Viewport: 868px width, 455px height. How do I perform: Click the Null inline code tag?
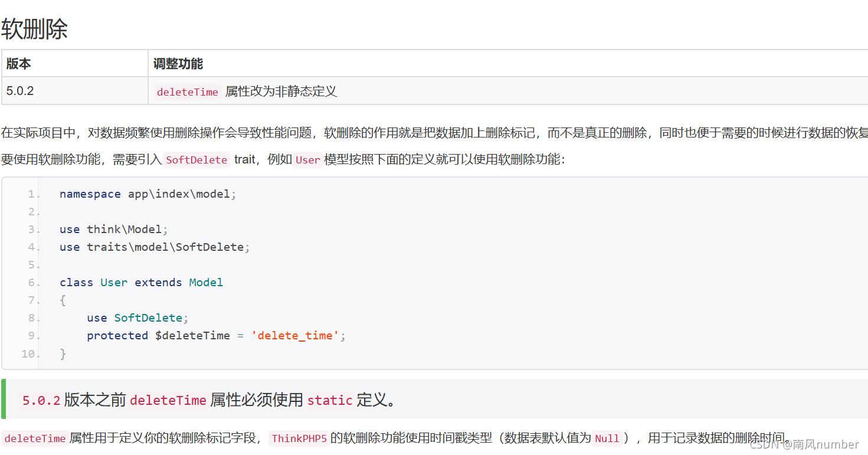click(x=607, y=438)
